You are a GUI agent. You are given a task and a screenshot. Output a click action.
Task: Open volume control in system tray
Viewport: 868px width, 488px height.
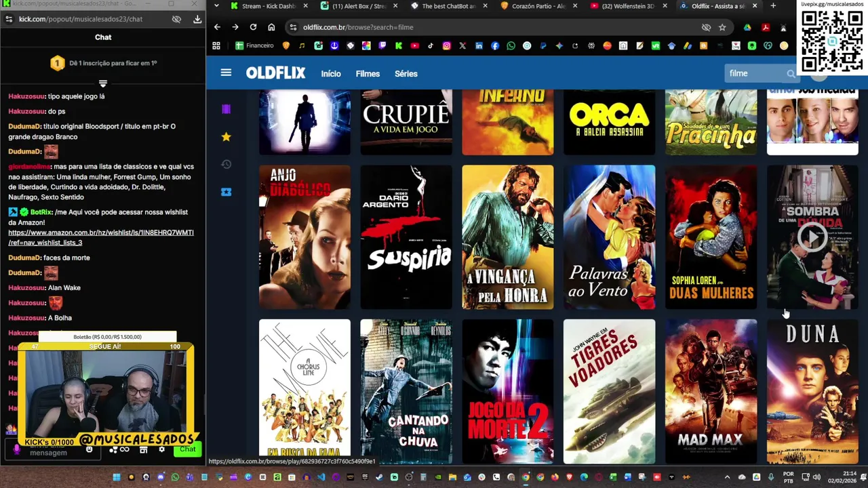(816, 477)
